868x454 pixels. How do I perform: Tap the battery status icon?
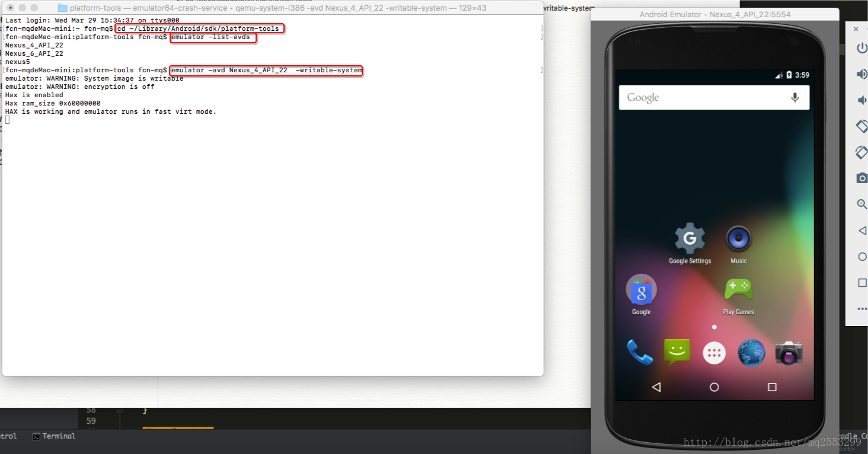789,75
